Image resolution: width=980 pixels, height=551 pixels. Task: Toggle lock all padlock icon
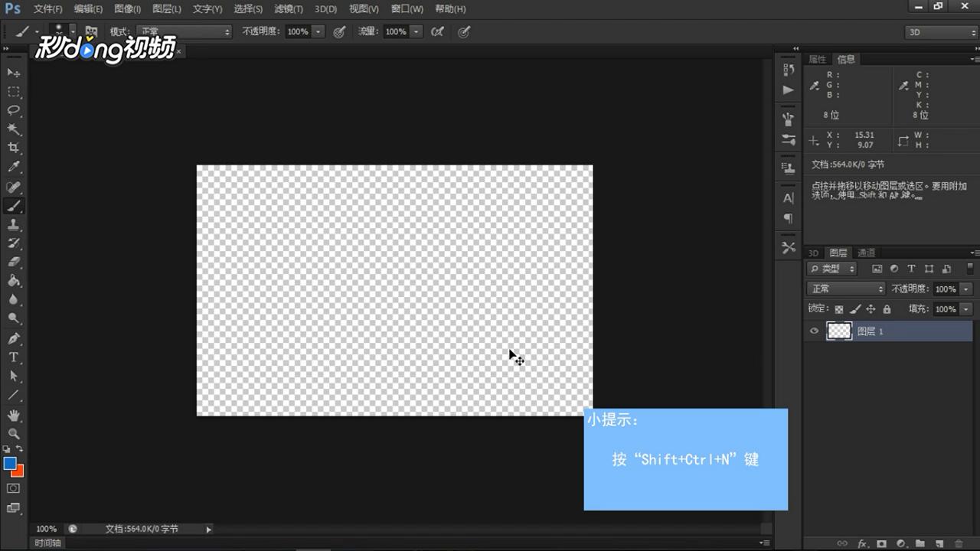click(887, 309)
